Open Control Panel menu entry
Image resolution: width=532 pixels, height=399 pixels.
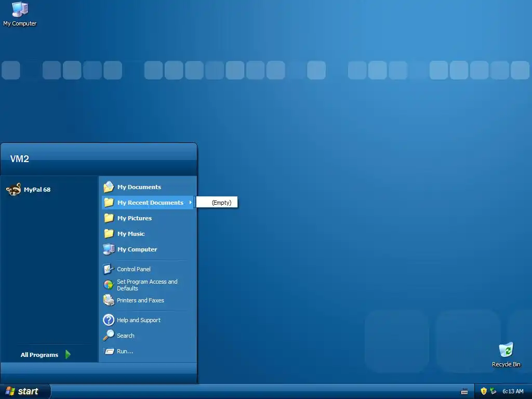[x=148, y=269]
